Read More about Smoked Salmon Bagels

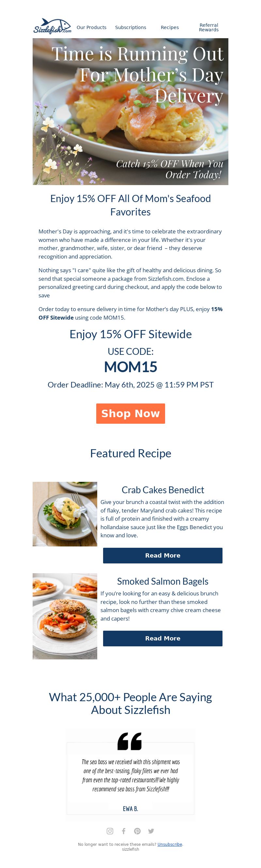click(163, 639)
